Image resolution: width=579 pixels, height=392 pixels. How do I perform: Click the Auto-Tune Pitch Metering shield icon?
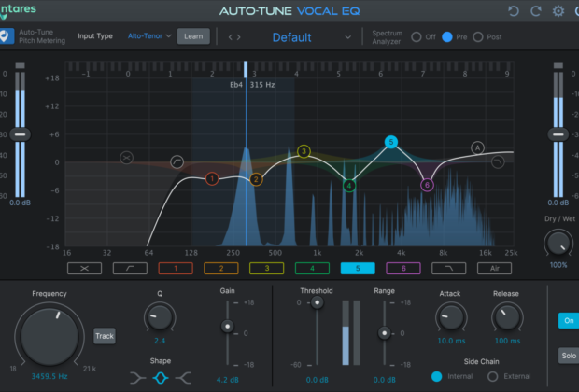click(7, 36)
